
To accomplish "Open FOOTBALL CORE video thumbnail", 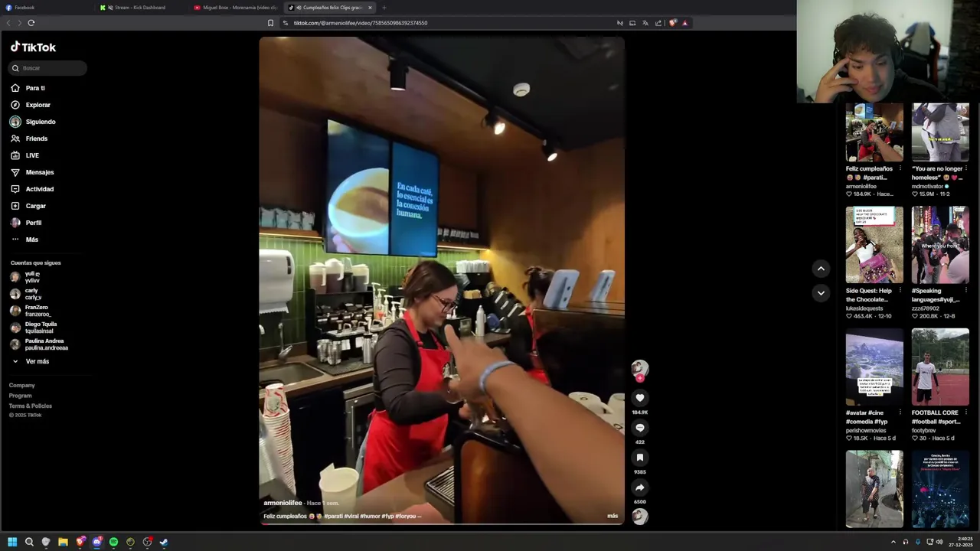I will [x=940, y=367].
